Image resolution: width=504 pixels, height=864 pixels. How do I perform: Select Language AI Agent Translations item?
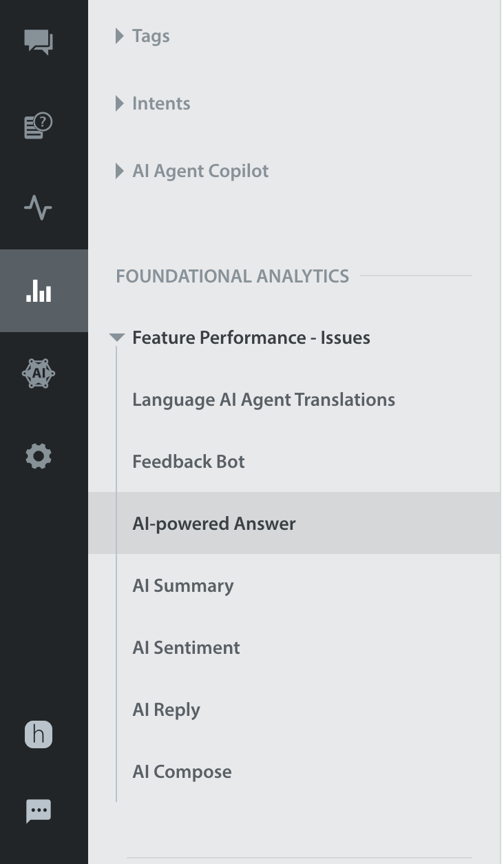264,400
